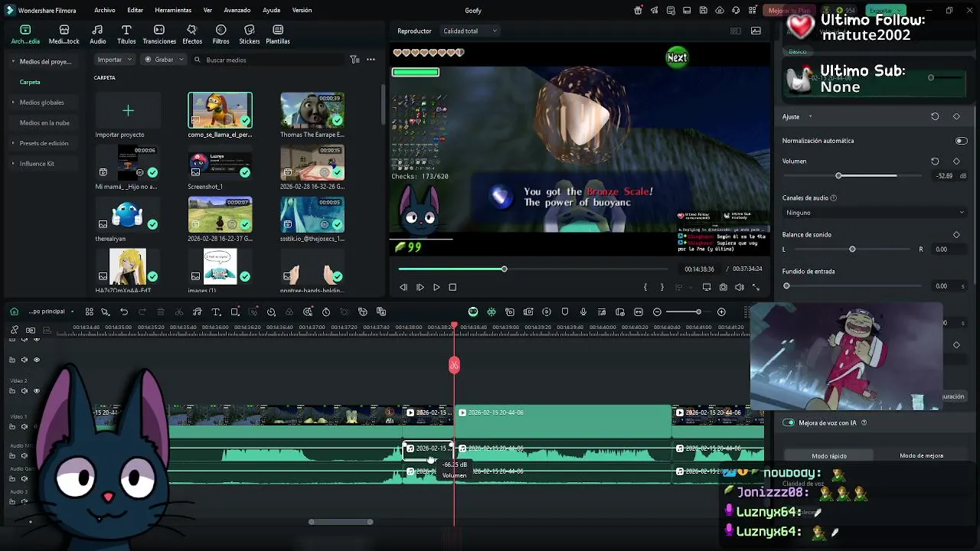Open the Importar dropdown
The width and height of the screenshot is (980, 551).
(x=115, y=59)
